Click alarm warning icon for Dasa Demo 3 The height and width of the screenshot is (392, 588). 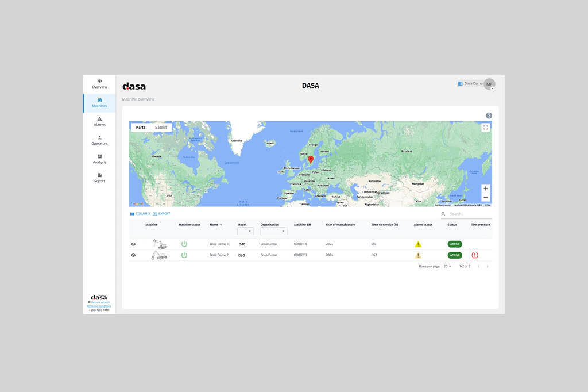[418, 244]
